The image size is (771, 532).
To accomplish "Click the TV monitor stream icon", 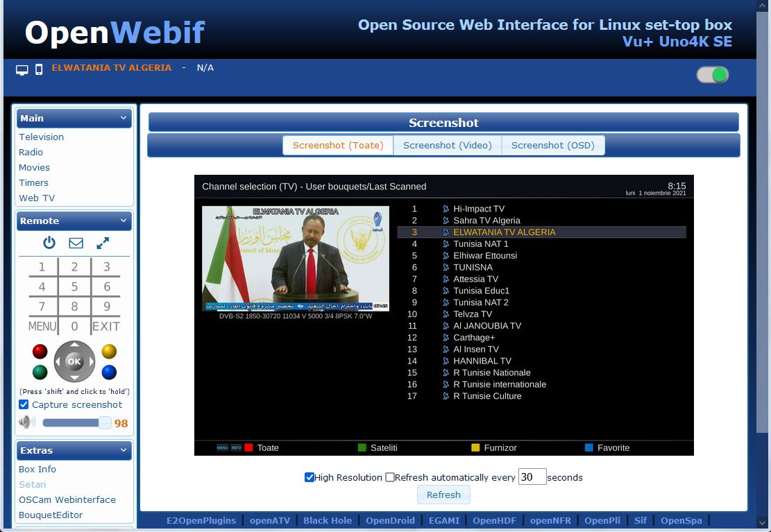I will click(x=22, y=70).
